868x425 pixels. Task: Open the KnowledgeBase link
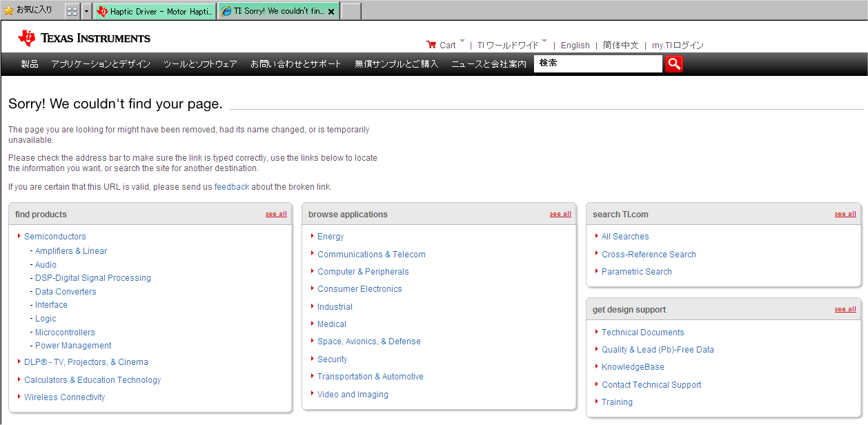pyautogui.click(x=633, y=367)
